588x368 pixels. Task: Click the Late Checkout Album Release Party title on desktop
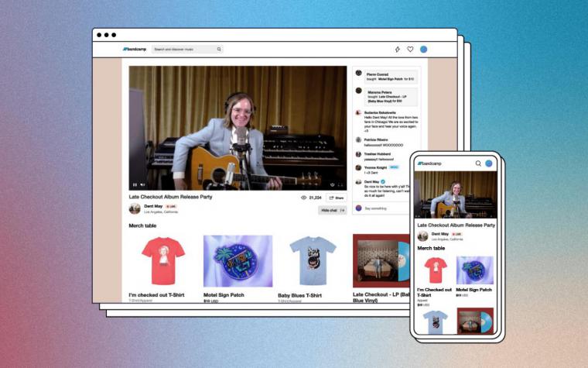point(171,197)
